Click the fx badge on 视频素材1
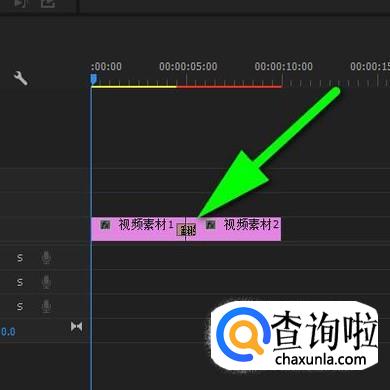The image size is (390, 390). point(105,225)
